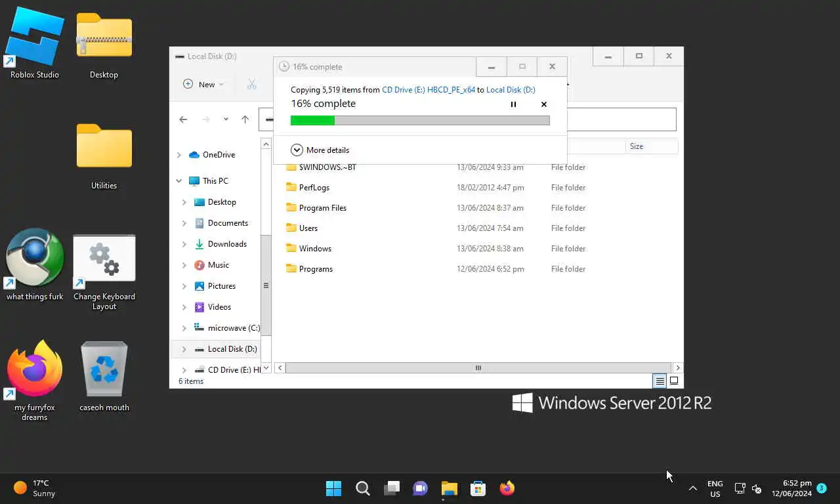This screenshot has height=504, width=840.
Task: Open the Chat taskbar icon
Action: [420, 488]
